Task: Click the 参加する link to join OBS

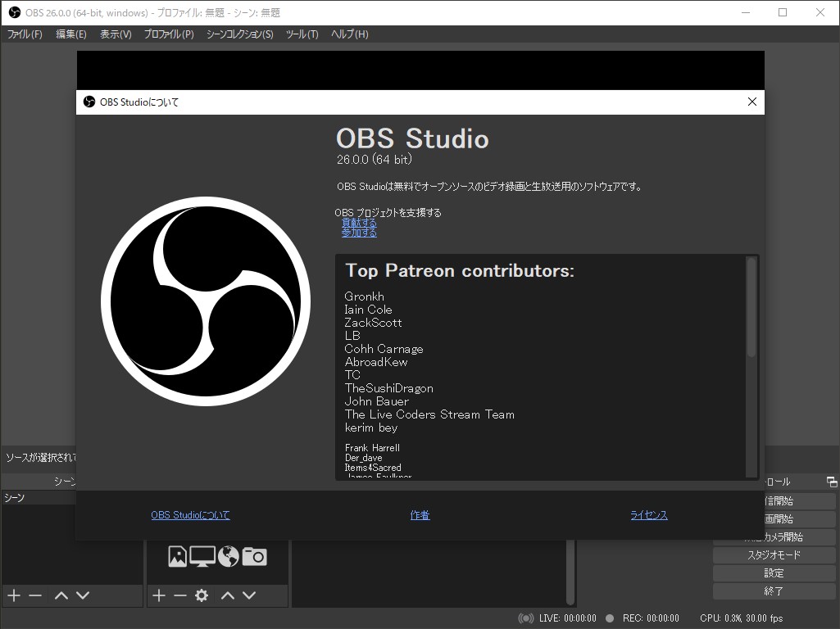Action: [x=359, y=233]
